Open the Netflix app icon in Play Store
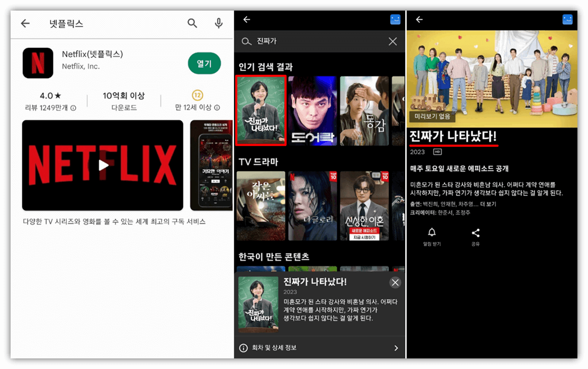Image resolution: width=588 pixels, height=369 pixels. pos(38,63)
